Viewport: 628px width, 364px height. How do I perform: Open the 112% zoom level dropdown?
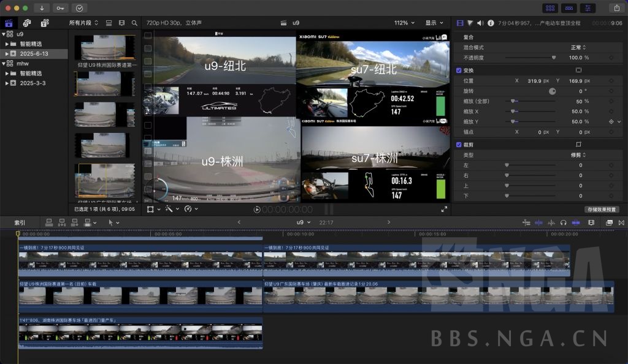(x=404, y=23)
